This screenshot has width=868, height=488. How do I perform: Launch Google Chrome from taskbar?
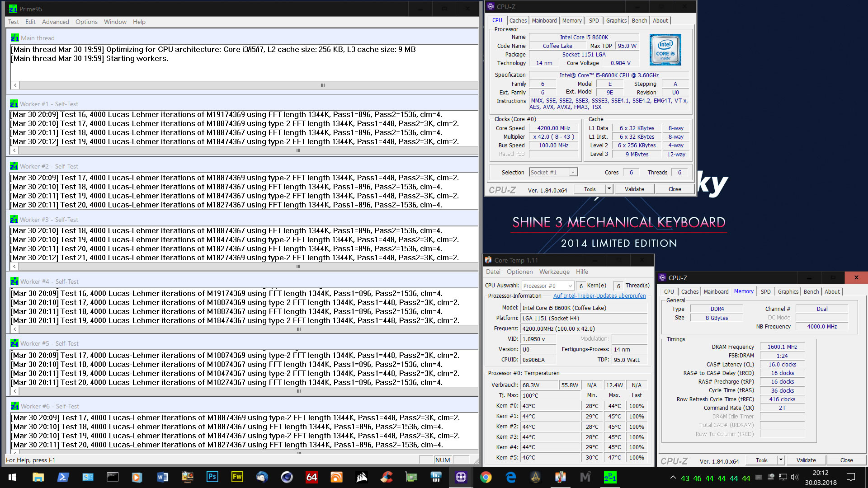click(486, 477)
